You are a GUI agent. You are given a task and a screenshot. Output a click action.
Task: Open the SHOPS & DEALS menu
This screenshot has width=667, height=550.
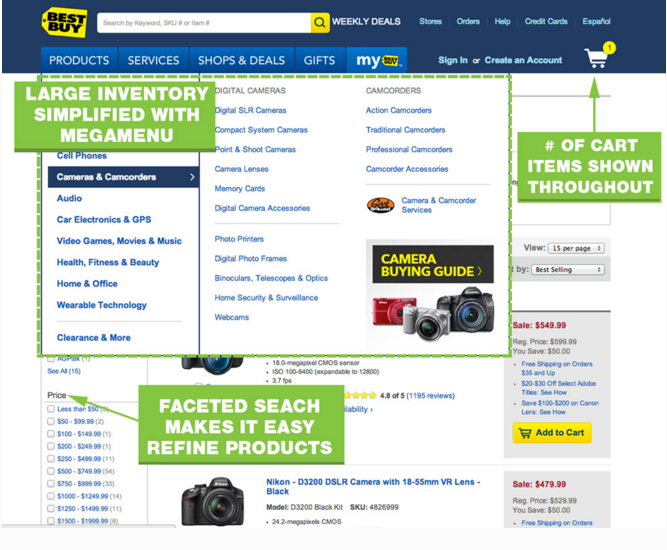241,60
